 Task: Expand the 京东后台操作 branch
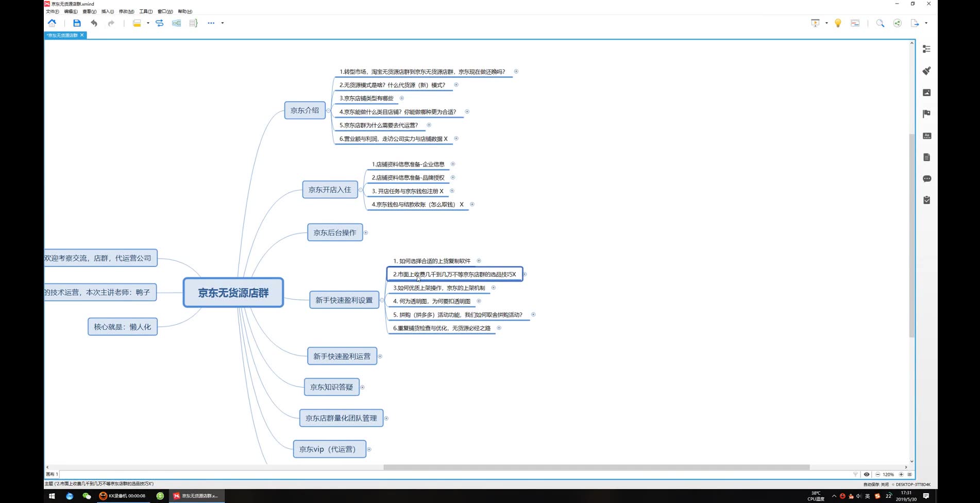(366, 232)
